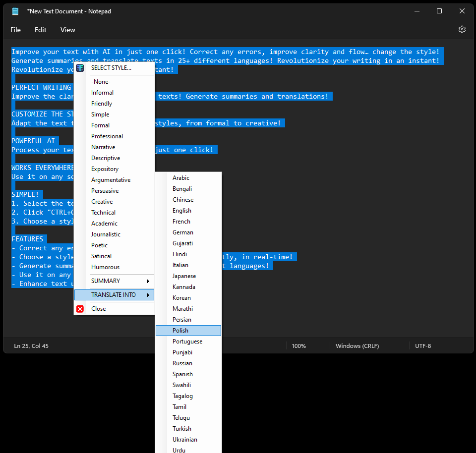Click the Ln 25, Col 45 status

[31, 346]
